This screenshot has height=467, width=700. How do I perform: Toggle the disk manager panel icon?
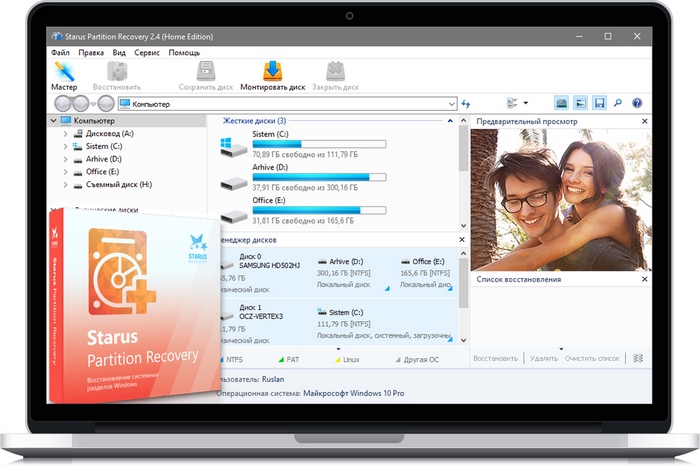pyautogui.click(x=561, y=103)
